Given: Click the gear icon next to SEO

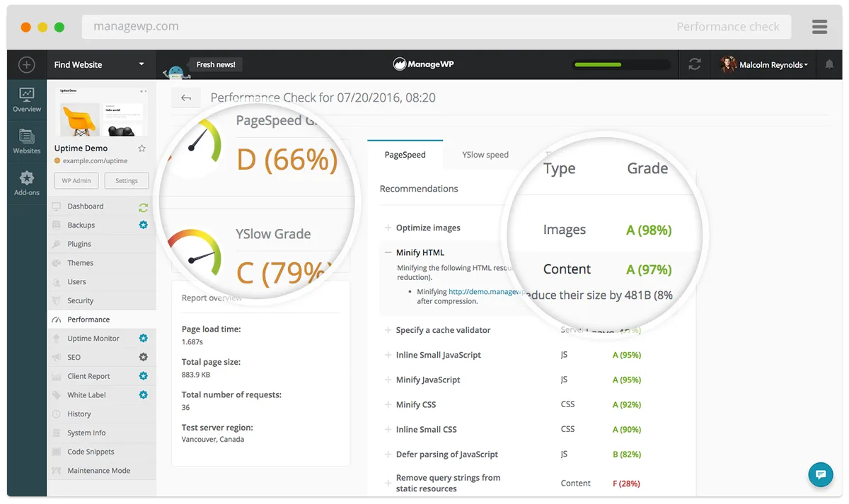Looking at the screenshot, I should tap(143, 357).
